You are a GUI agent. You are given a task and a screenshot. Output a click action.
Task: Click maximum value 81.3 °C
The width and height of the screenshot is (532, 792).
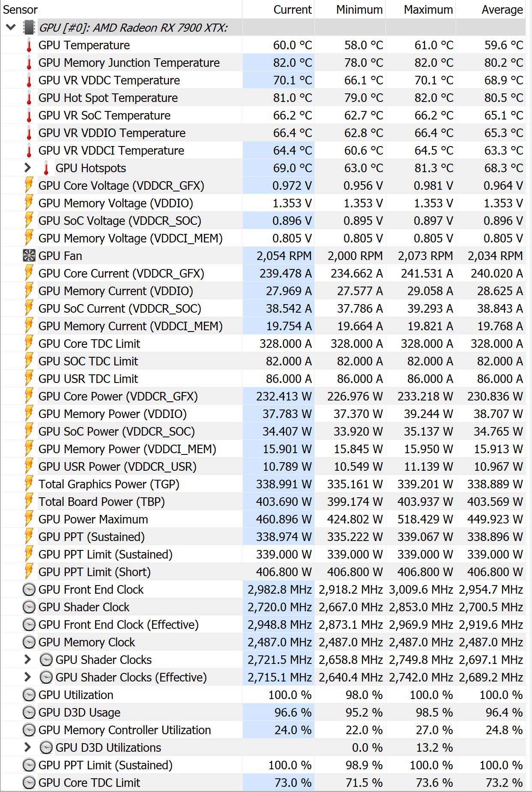tap(434, 168)
